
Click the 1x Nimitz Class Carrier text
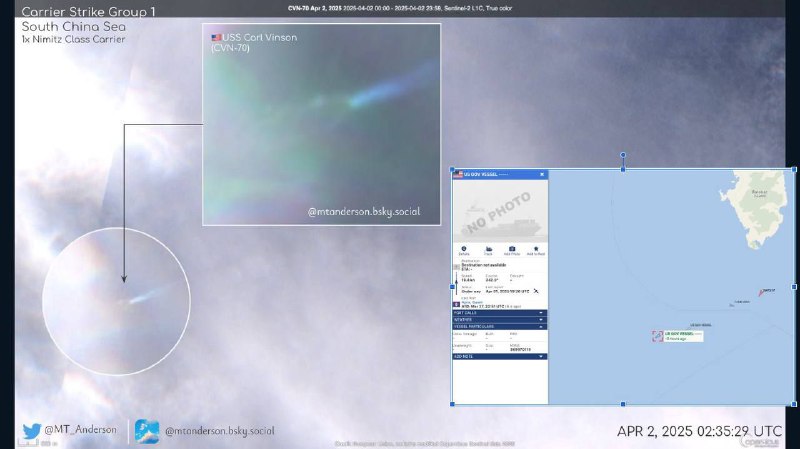pos(73,39)
